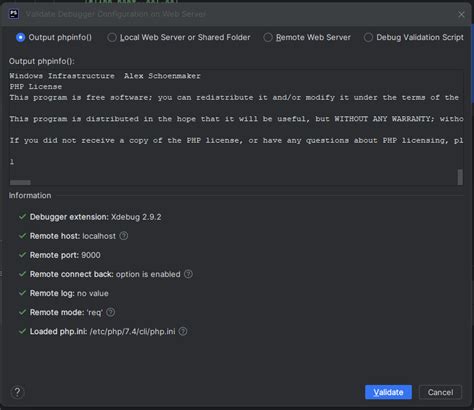Show help for Remote host setting

[x=124, y=236]
